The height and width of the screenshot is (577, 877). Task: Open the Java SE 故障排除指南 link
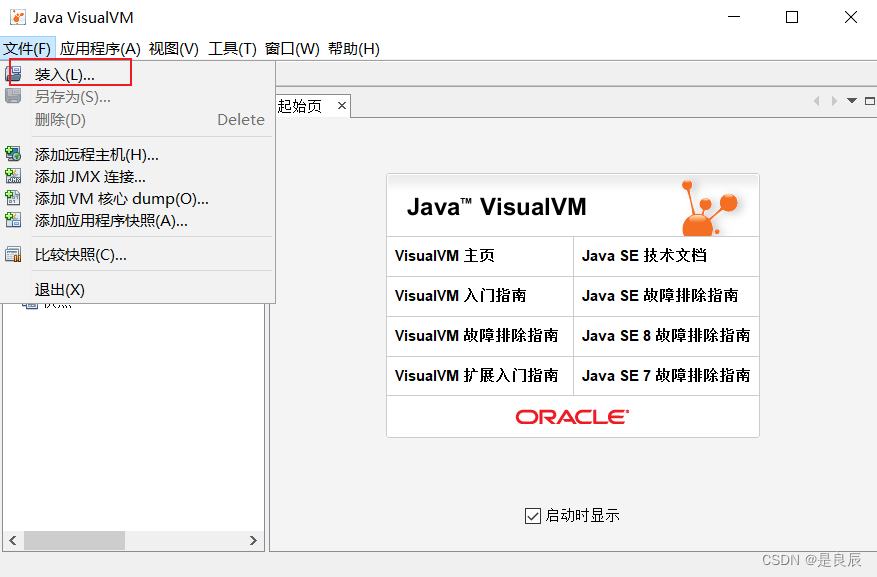tap(660, 295)
